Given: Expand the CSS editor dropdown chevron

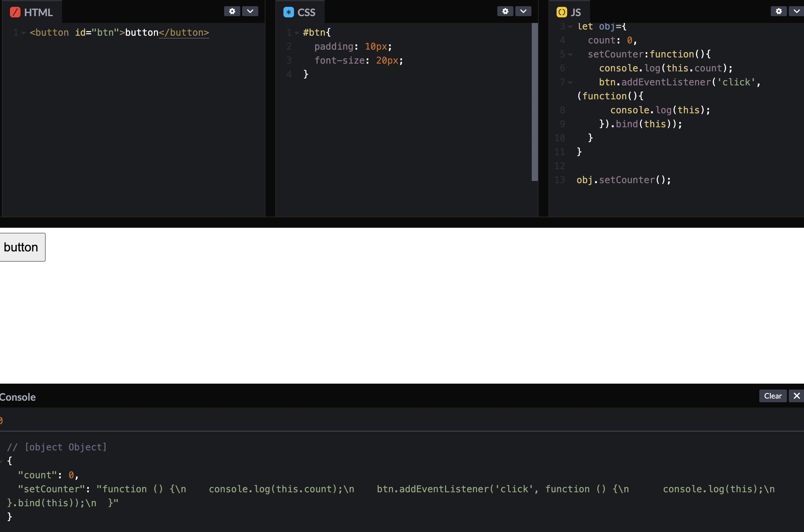Looking at the screenshot, I should coord(523,11).
